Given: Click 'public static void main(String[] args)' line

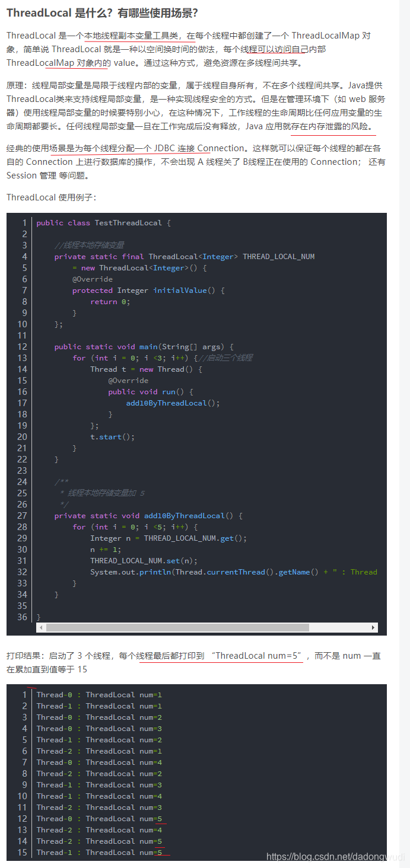Looking at the screenshot, I should (x=144, y=347).
